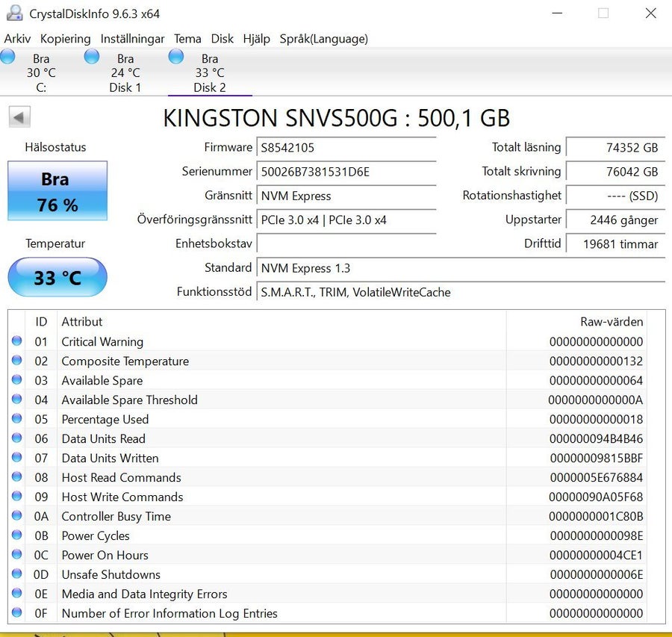Click the Serienummer field value
The height and width of the screenshot is (637, 672).
[x=346, y=172]
